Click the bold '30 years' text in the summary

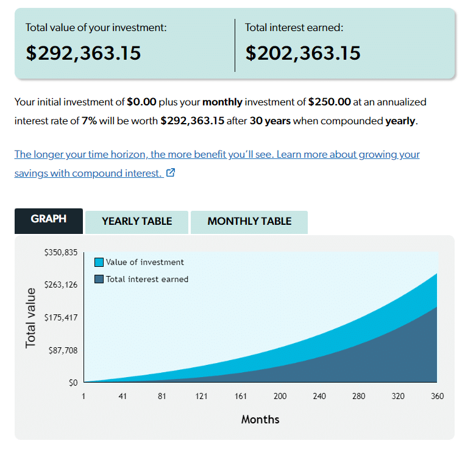tap(270, 121)
